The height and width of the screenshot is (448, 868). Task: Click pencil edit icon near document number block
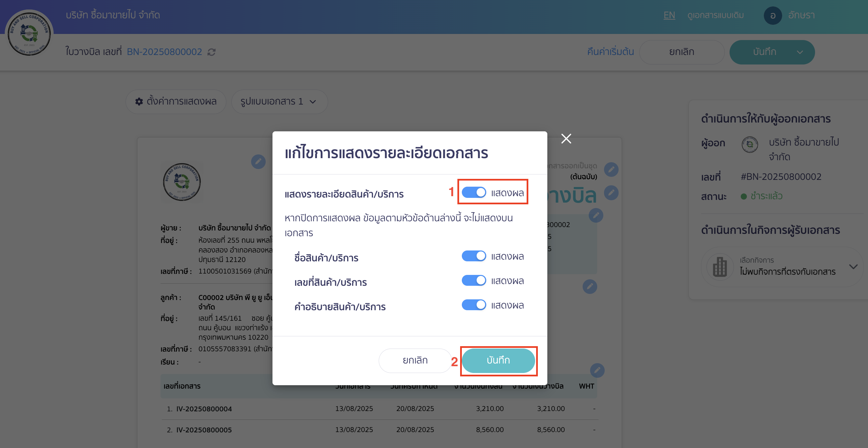tap(596, 215)
